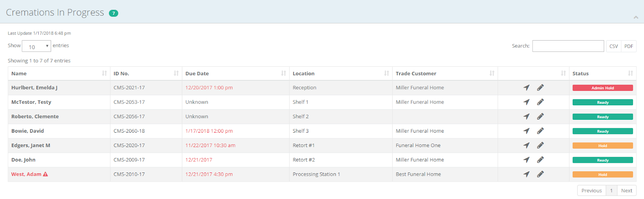Click the edit pencil icon for Roberto, Clemente

click(540, 117)
